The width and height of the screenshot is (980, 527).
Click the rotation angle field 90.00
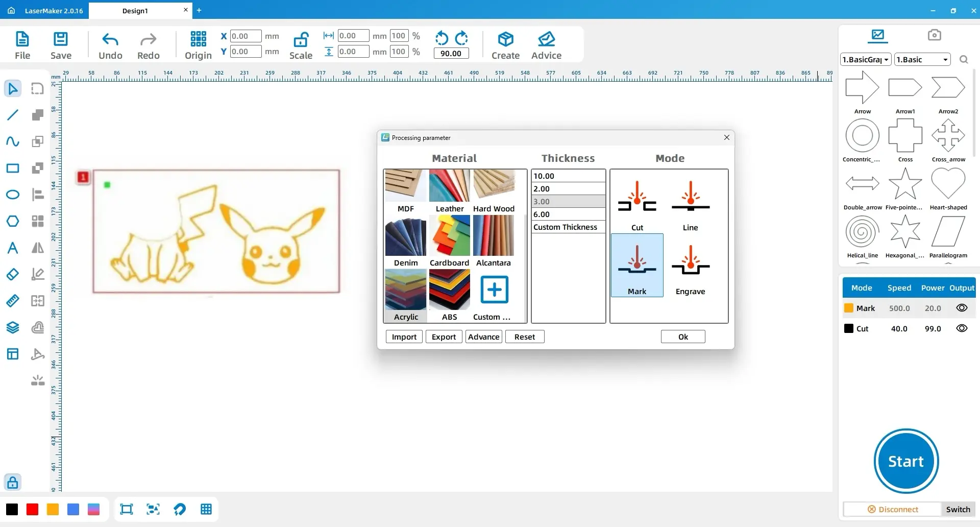(x=451, y=53)
